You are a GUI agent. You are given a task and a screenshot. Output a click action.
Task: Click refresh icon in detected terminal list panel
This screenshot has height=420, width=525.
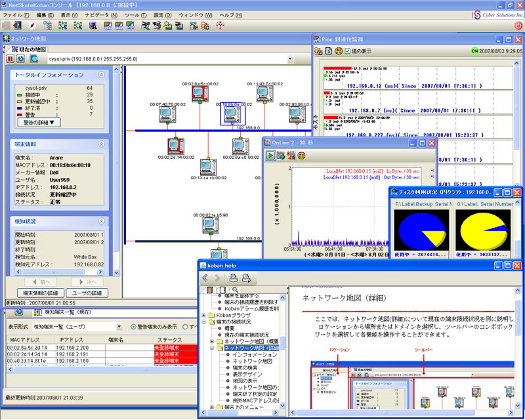click(x=19, y=312)
